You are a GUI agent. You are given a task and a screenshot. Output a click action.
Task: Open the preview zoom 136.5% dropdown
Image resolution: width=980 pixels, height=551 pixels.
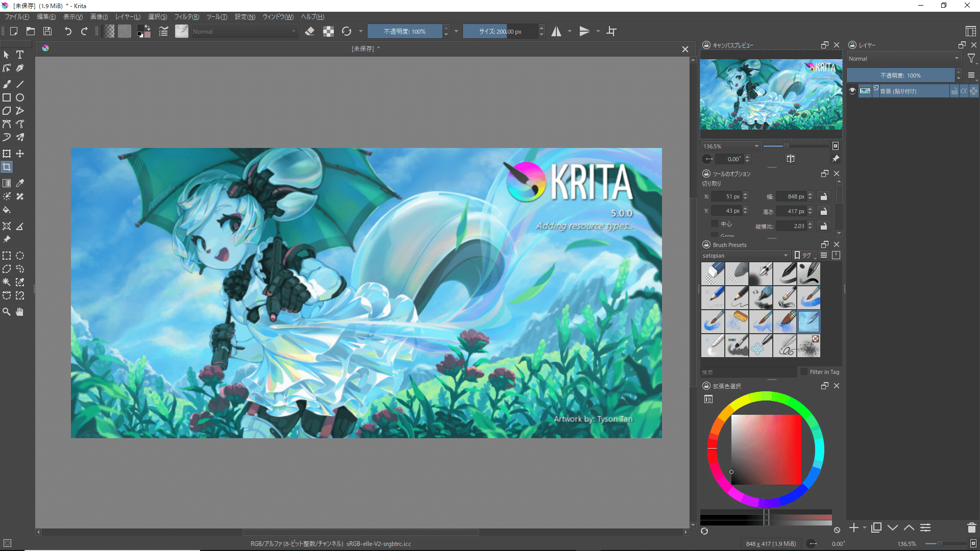click(731, 146)
